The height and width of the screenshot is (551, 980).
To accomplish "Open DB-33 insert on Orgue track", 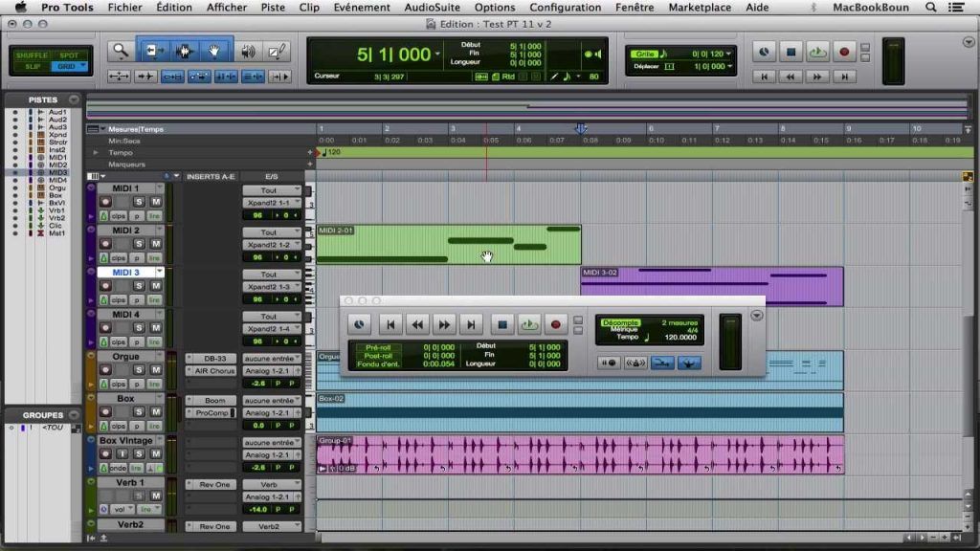I will [x=214, y=359].
